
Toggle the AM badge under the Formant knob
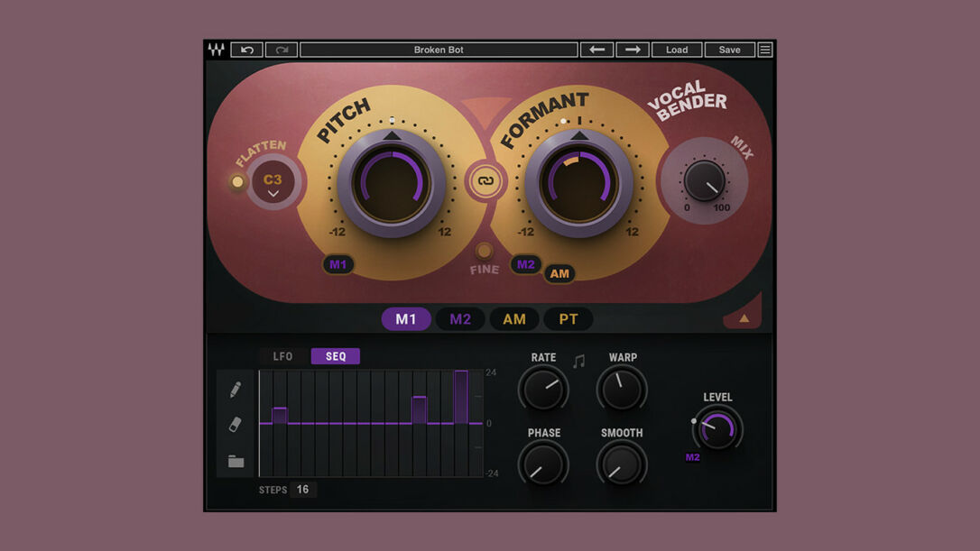(x=559, y=273)
